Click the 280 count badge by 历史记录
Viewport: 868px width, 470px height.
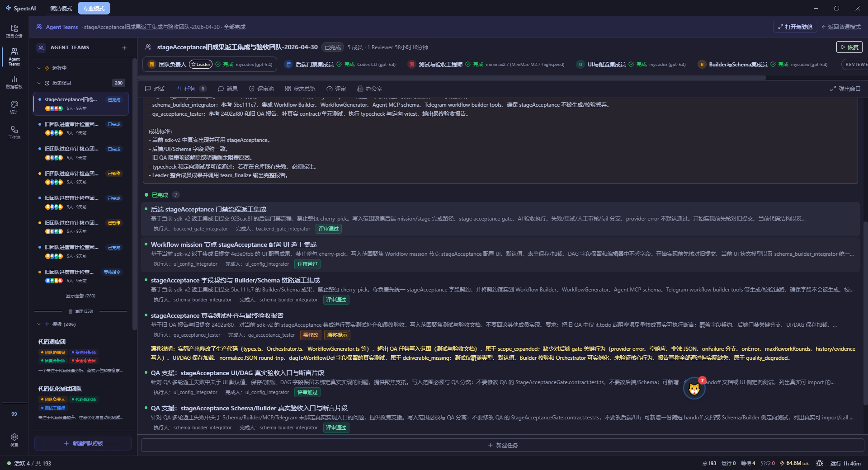coord(118,83)
